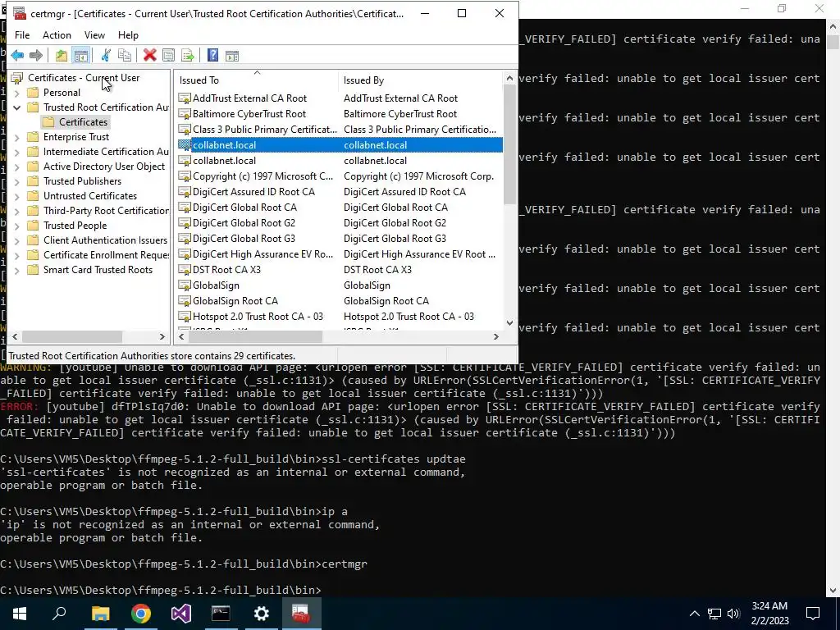Select DigiCert Global Root G3 certificate
This screenshot has width=840, height=630.
(x=340, y=239)
